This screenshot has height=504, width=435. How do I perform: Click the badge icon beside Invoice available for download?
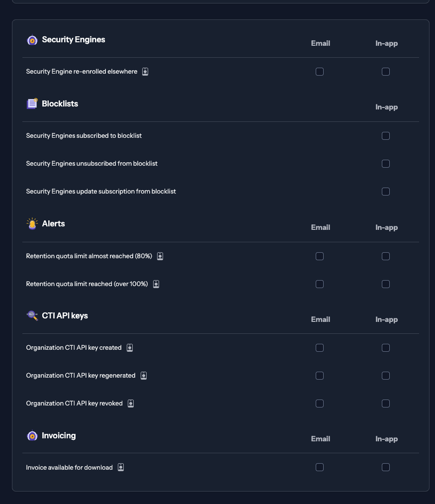pos(120,467)
